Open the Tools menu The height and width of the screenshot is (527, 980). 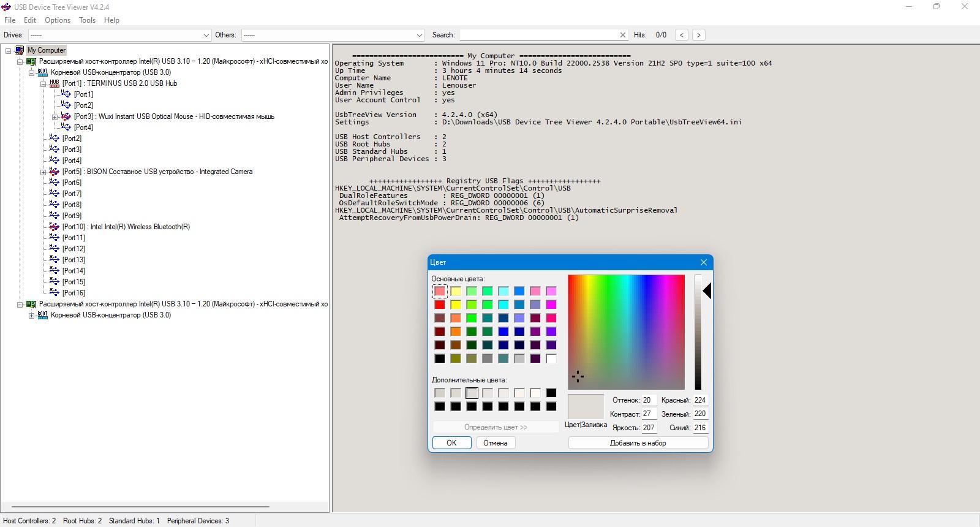pyautogui.click(x=87, y=20)
